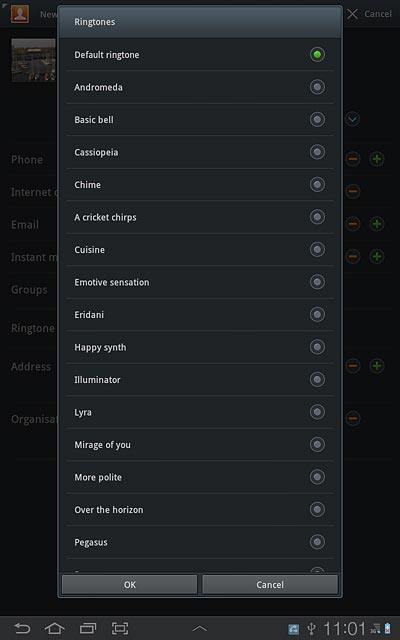Tap the 11:01 system clock
Viewport: 400px width, 640px height.
pyautogui.click(x=344, y=629)
